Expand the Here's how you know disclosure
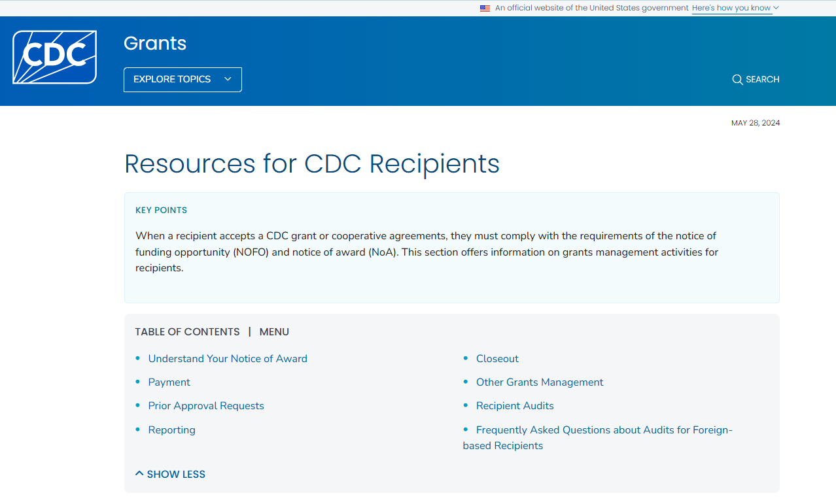The image size is (836, 504). (x=732, y=8)
